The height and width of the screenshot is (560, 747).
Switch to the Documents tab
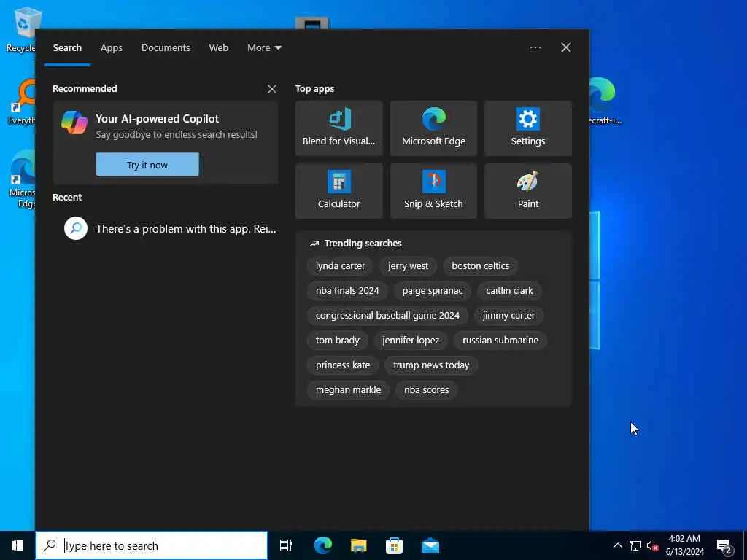166,47
